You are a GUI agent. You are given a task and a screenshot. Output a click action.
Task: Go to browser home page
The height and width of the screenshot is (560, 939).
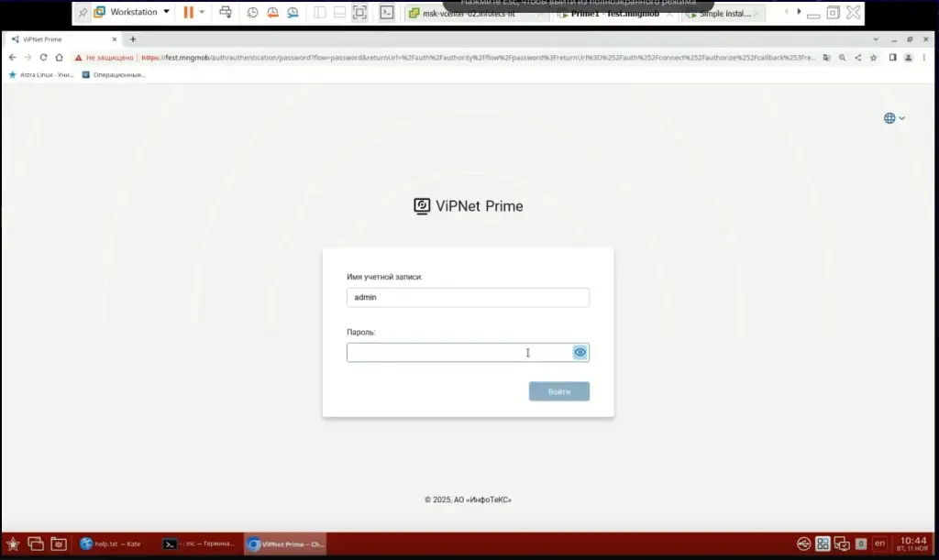click(60, 57)
